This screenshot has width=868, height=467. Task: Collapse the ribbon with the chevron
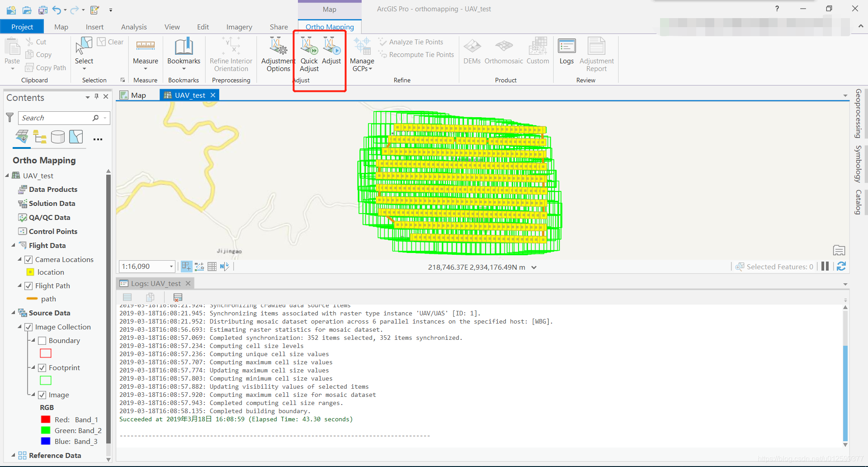coord(861,27)
